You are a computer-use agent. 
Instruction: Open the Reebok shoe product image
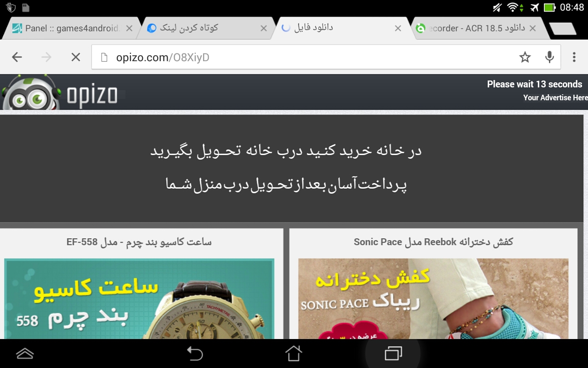433,299
